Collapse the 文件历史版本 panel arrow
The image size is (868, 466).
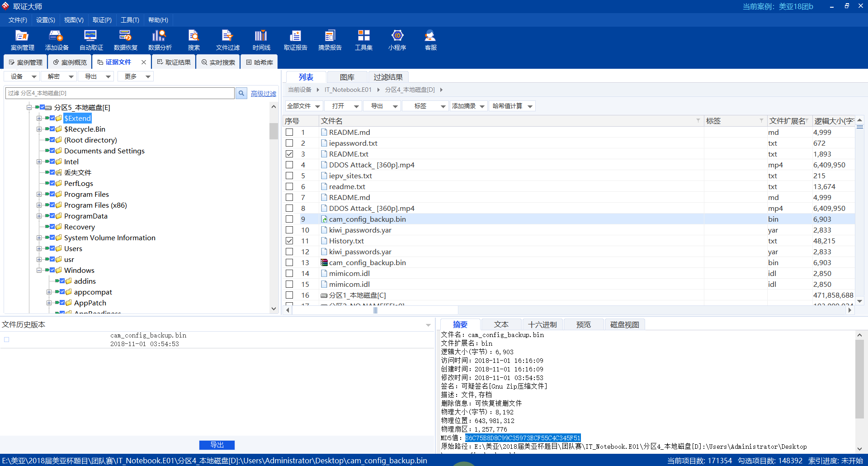pyautogui.click(x=428, y=325)
